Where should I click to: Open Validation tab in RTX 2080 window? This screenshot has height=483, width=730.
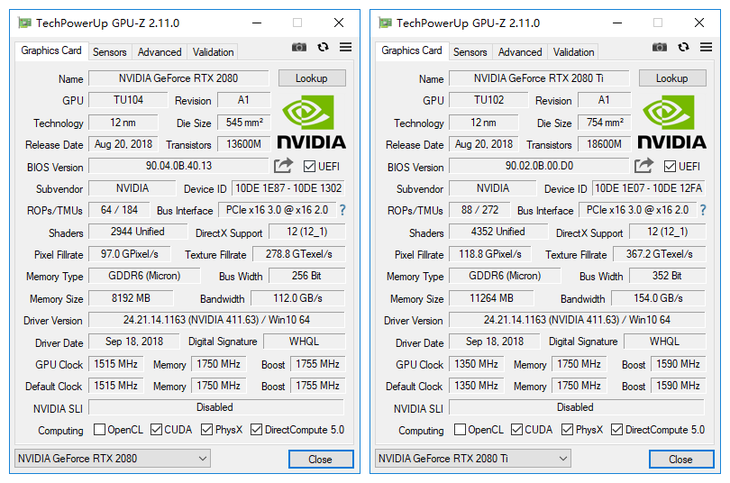point(213,52)
